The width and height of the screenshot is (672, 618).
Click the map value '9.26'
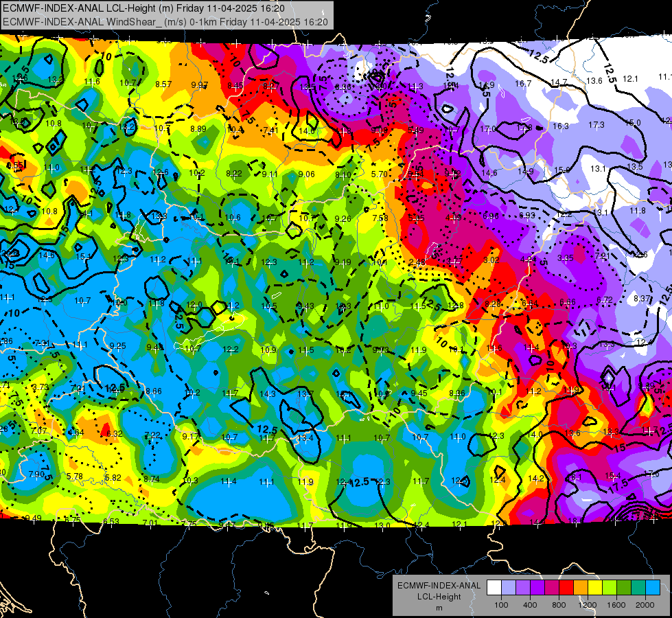click(x=343, y=219)
